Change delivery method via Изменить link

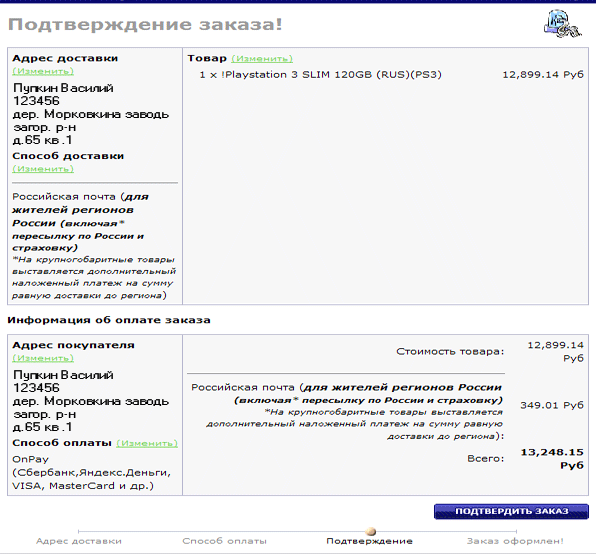(x=43, y=169)
